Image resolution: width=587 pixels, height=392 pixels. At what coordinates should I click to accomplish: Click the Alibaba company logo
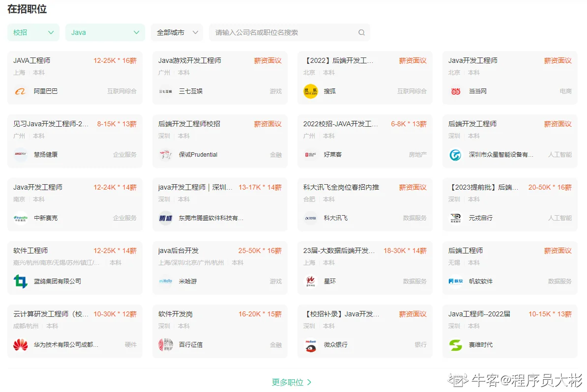pyautogui.click(x=20, y=91)
